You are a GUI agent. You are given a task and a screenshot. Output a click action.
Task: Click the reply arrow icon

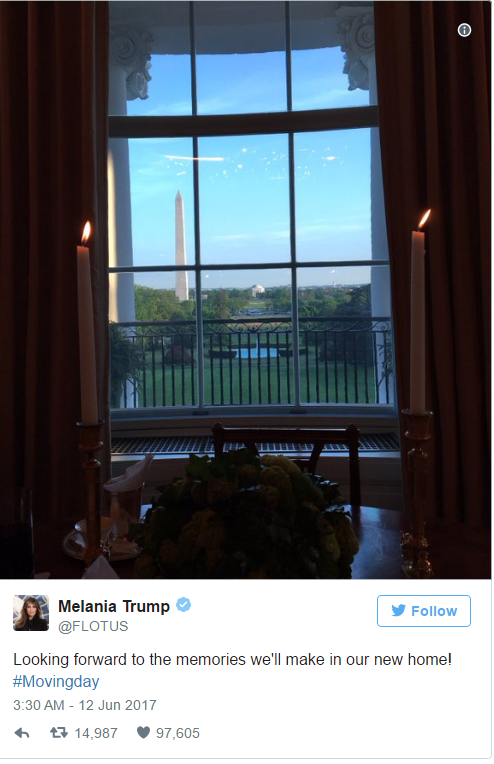[x=22, y=733]
